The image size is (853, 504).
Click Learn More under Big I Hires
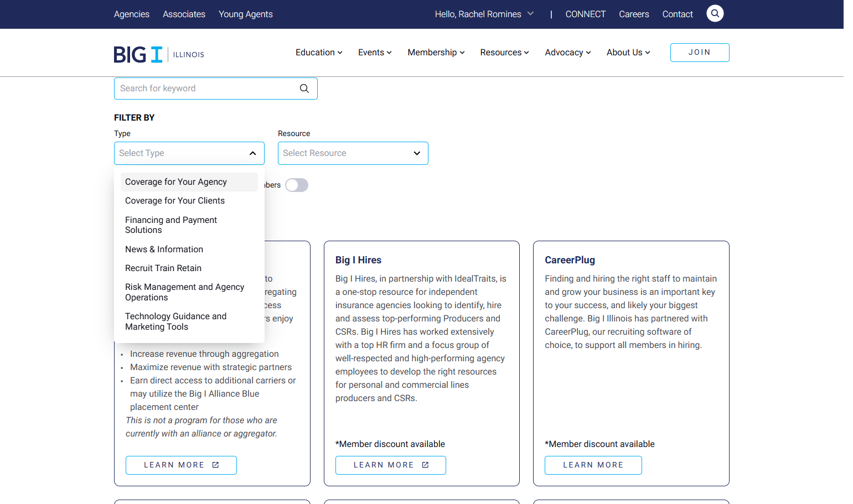391,465
